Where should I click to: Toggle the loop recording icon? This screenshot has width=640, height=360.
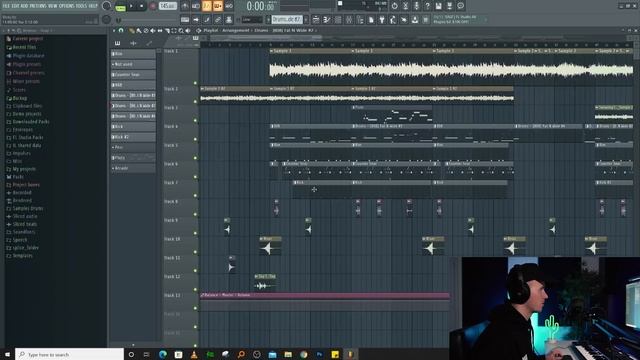(229, 6)
